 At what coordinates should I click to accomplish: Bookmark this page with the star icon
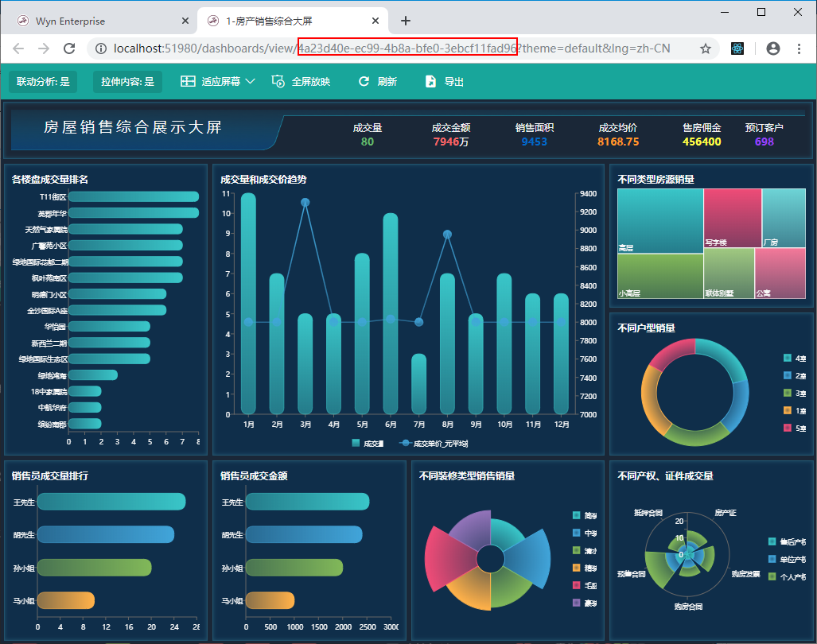tap(705, 48)
